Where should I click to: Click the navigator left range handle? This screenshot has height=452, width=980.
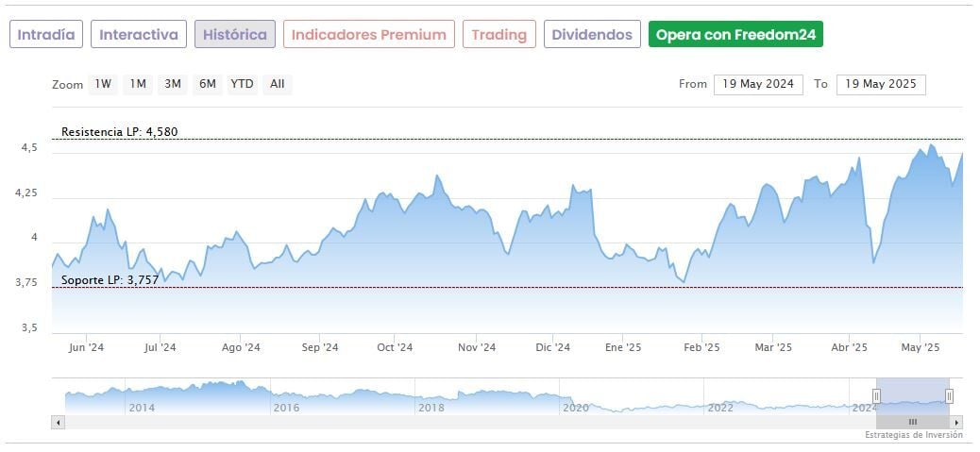[x=876, y=396]
